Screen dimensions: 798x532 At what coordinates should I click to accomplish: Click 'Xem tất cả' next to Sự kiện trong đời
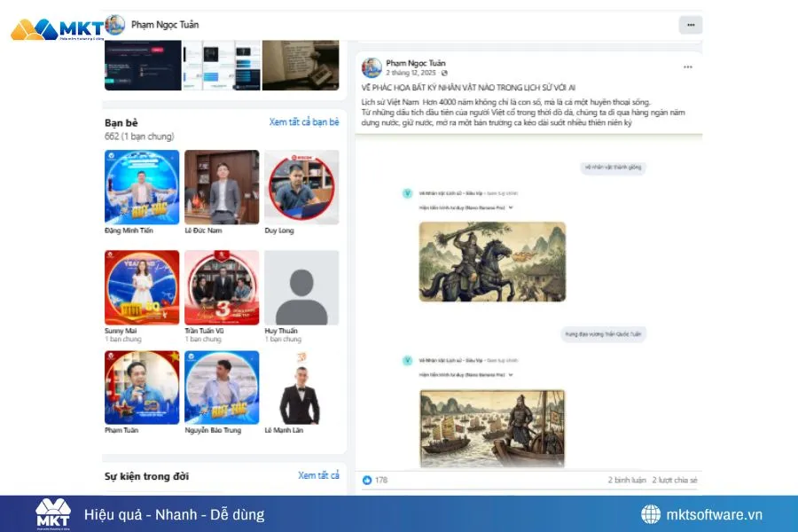coord(318,476)
